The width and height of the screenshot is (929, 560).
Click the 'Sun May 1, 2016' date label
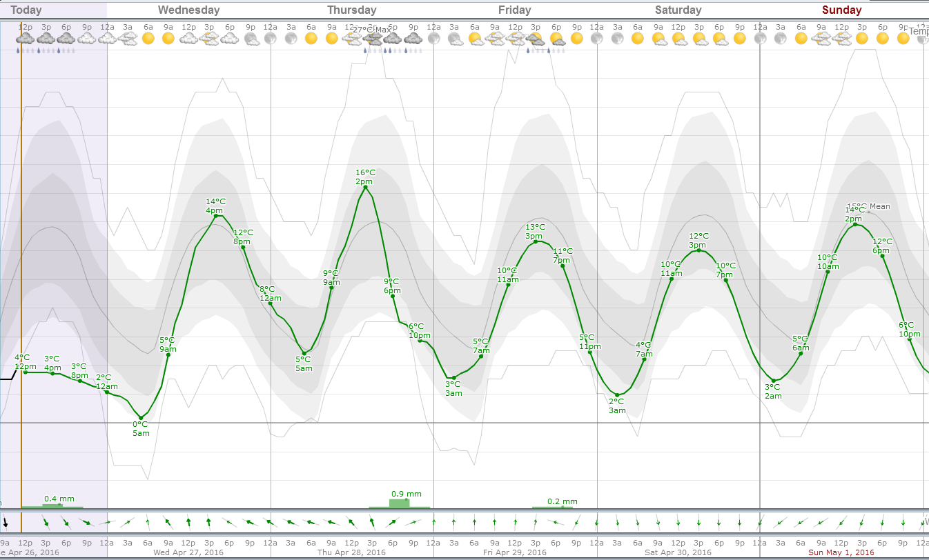(x=841, y=552)
